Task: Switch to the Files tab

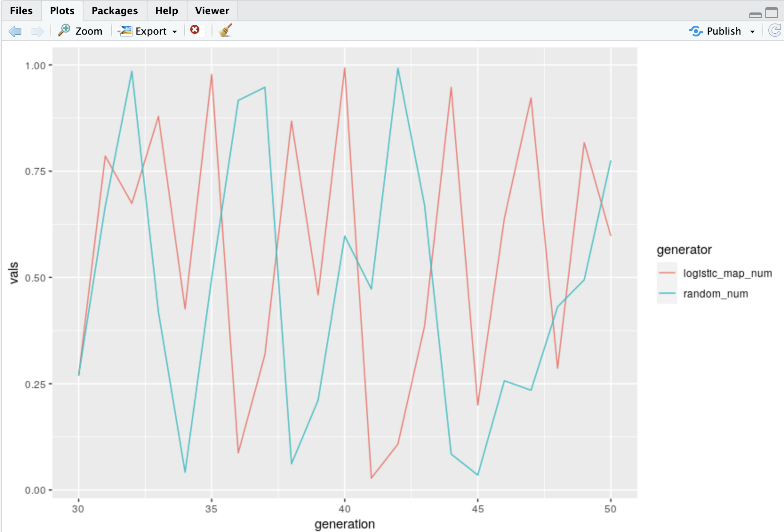Action: click(21, 11)
